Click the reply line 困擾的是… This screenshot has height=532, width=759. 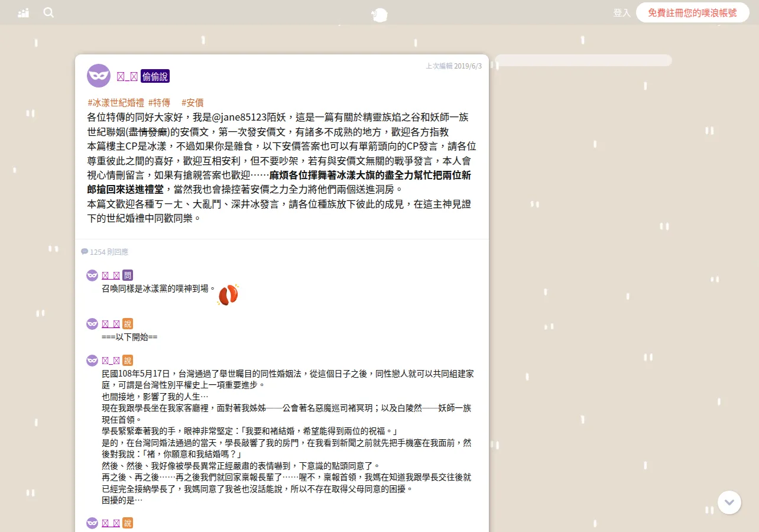122,500
